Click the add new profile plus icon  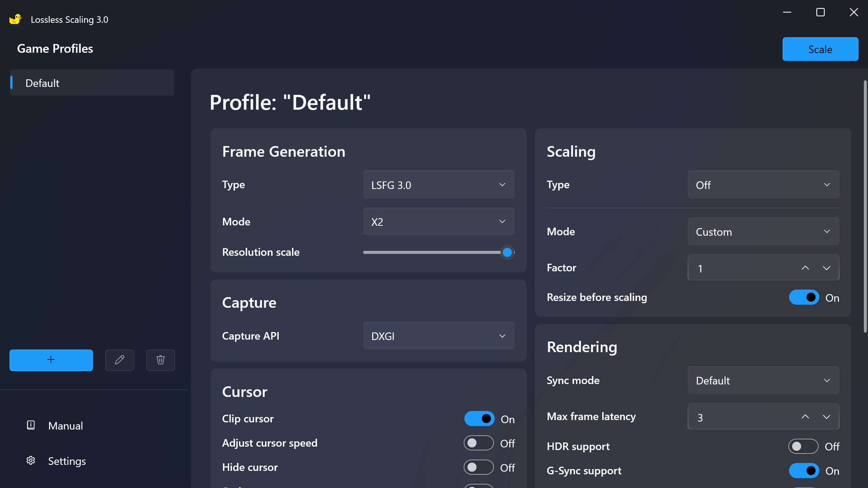51,360
